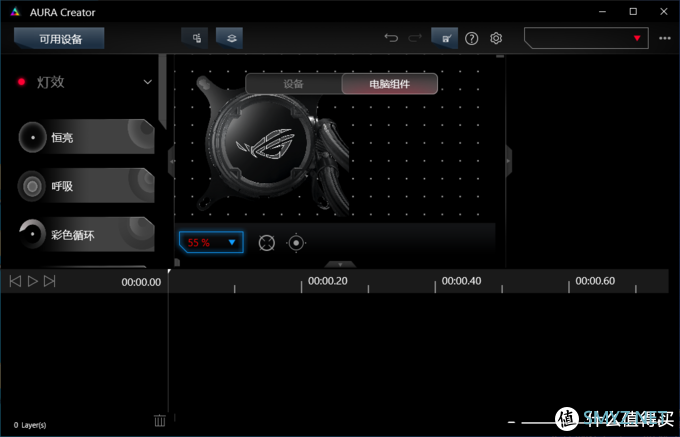The image size is (680, 437).
Task: Click the layers stack icon in toolbar
Action: point(229,38)
